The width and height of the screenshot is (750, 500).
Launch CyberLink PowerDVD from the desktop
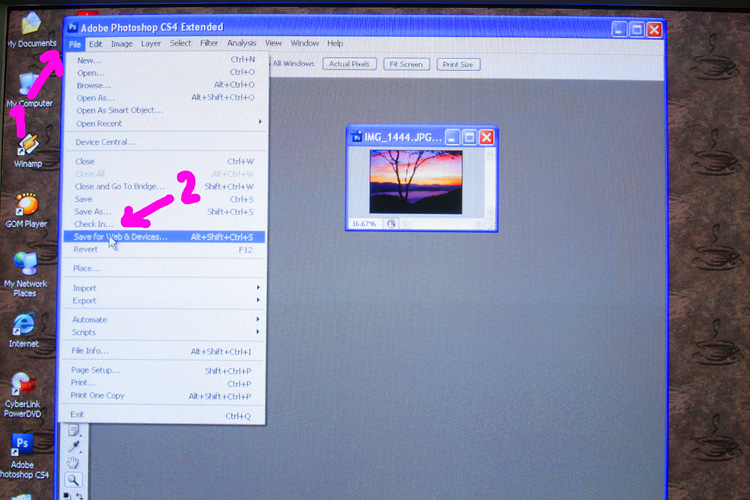click(x=22, y=395)
